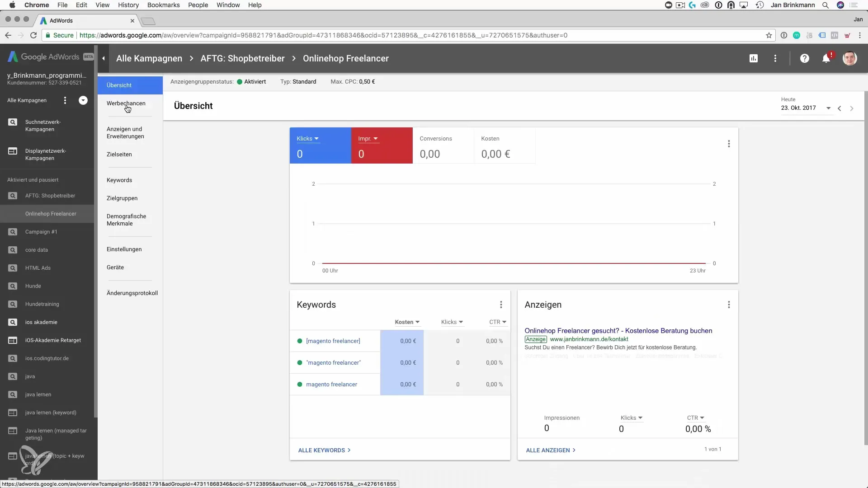The image size is (868, 488).
Task: Open macOS Spotlight search
Action: pos(826,5)
